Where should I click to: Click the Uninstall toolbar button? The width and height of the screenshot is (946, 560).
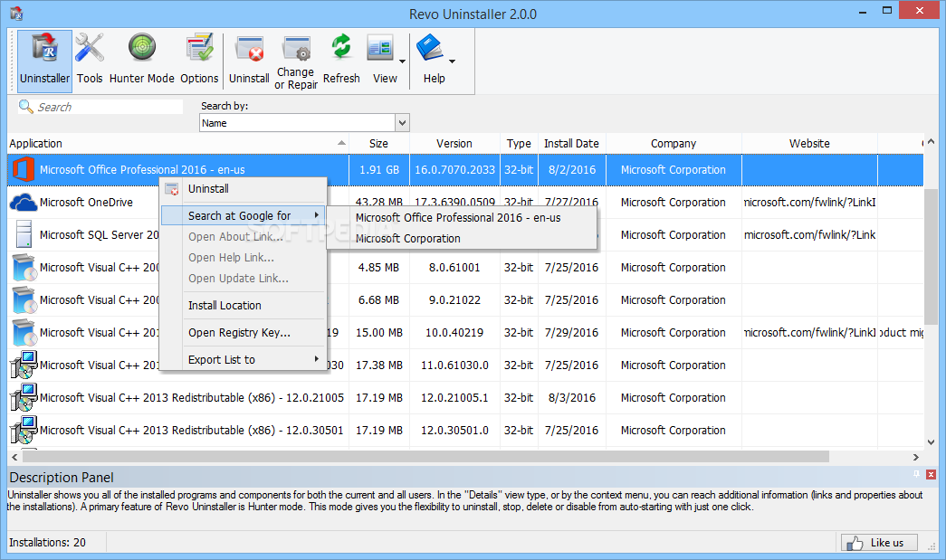pos(249,61)
